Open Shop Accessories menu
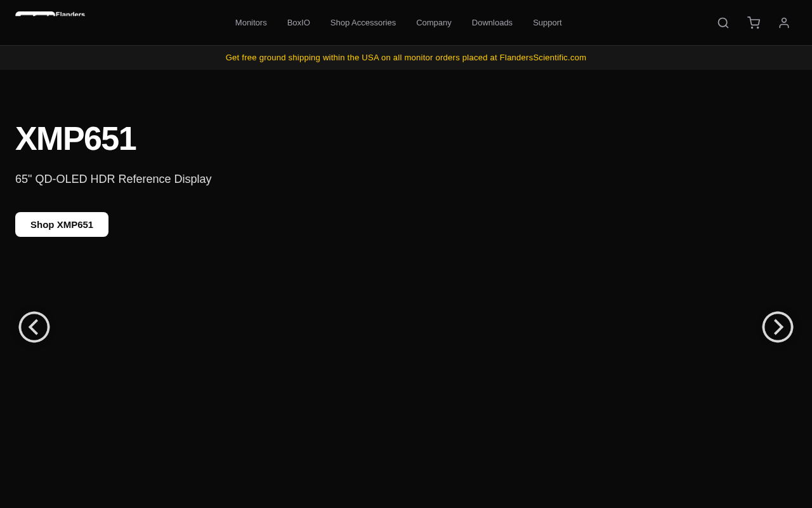This screenshot has height=508, width=812. tap(363, 23)
